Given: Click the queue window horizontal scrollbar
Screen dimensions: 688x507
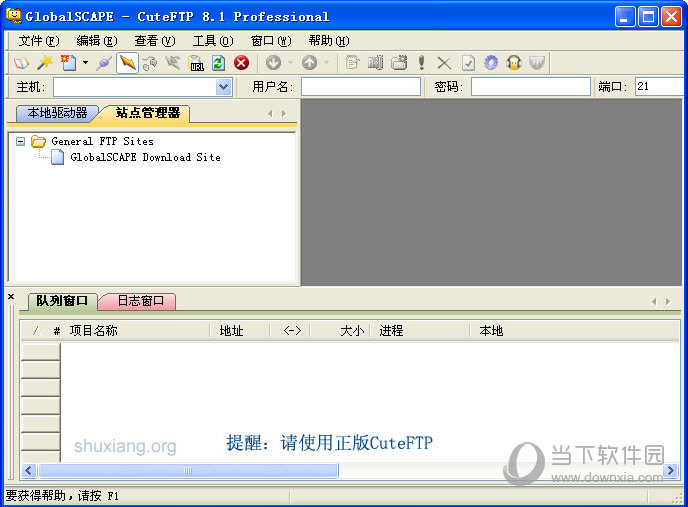Looking at the screenshot, I should tap(188, 470).
